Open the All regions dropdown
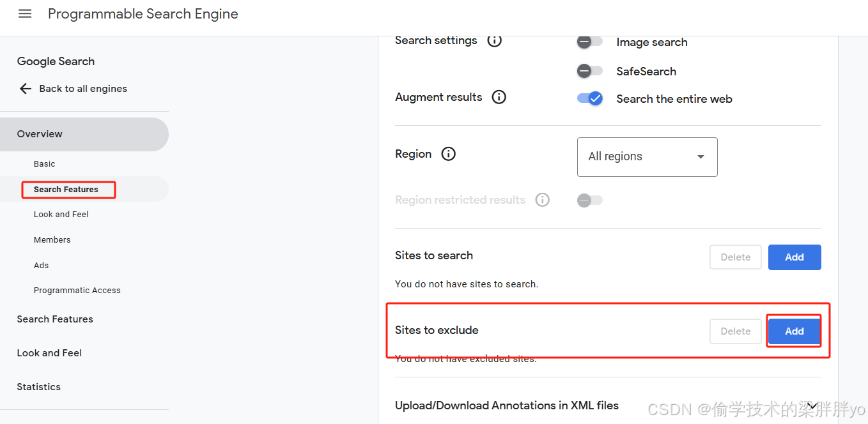The width and height of the screenshot is (868, 424). tap(647, 156)
